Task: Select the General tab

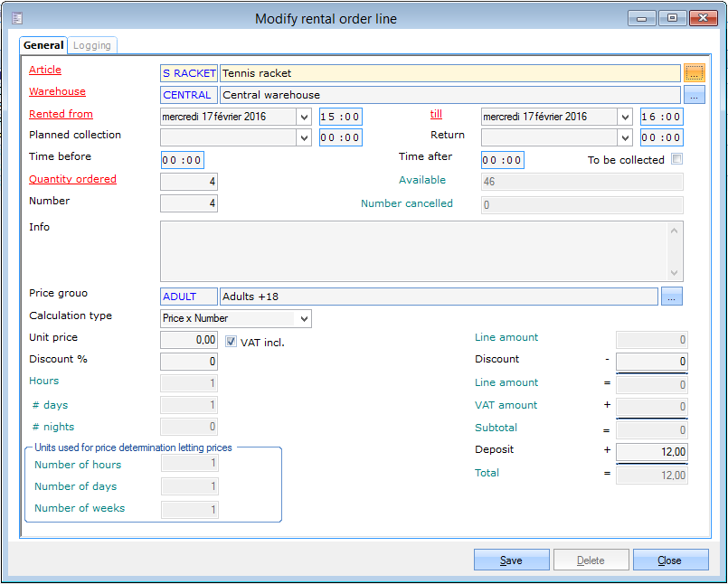Action: click(x=43, y=45)
